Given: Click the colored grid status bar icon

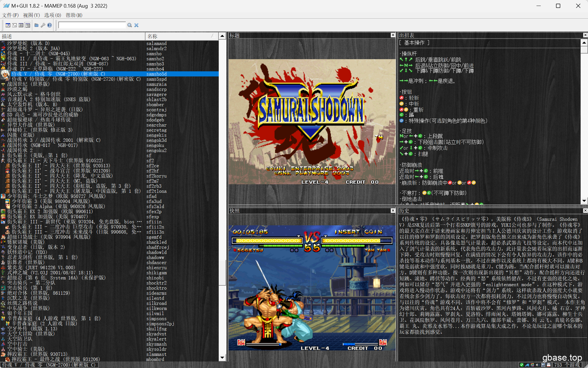Looking at the screenshot, I should 532,365.
